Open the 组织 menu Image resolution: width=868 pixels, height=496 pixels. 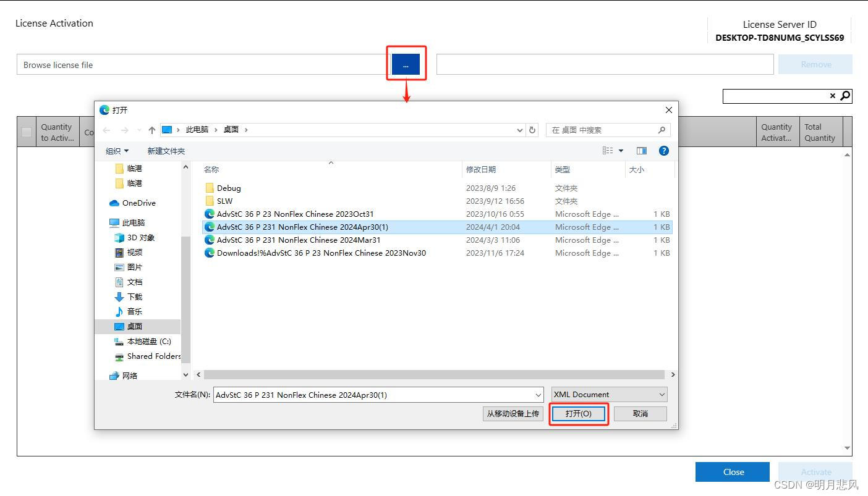click(117, 151)
